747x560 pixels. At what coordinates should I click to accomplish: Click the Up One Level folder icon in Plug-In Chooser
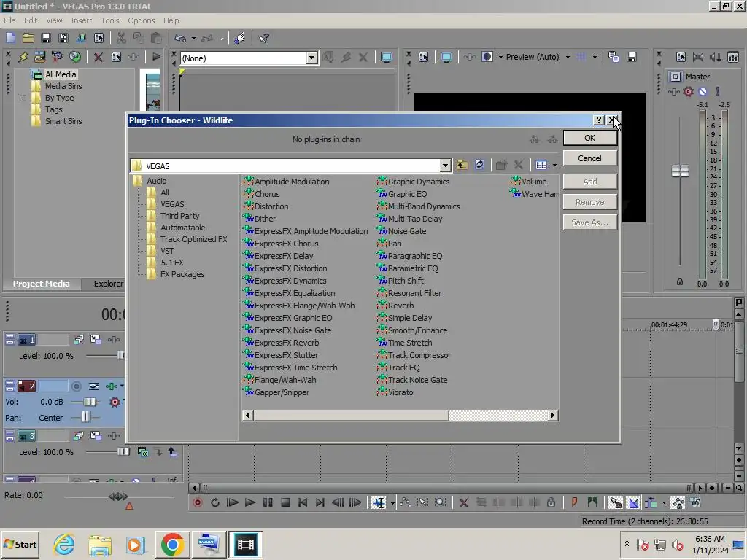(x=462, y=165)
